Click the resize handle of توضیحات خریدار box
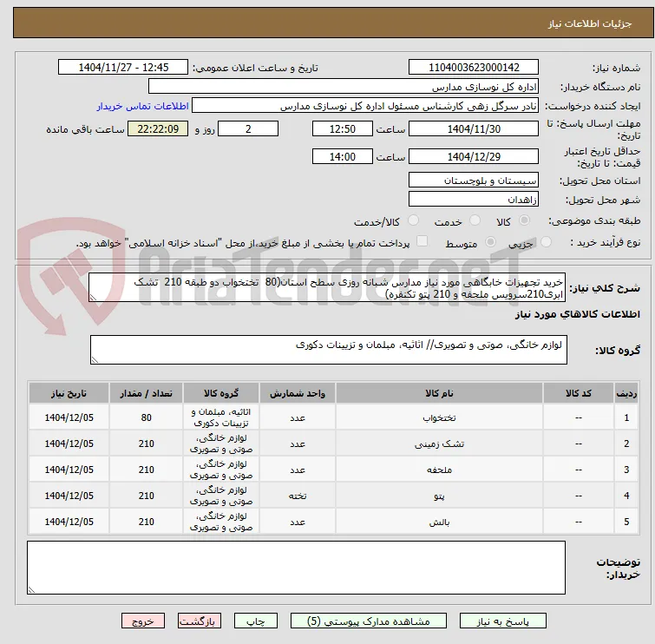This screenshot has width=655, height=644. pos(31,590)
